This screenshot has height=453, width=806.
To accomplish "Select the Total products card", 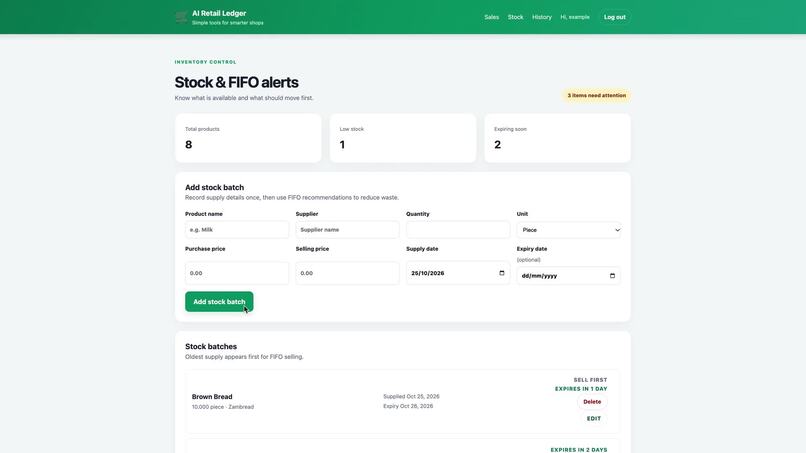I will (x=248, y=138).
